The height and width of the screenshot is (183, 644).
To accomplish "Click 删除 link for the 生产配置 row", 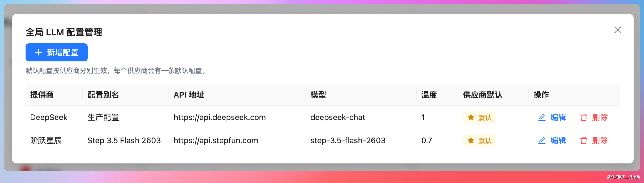I will 600,117.
